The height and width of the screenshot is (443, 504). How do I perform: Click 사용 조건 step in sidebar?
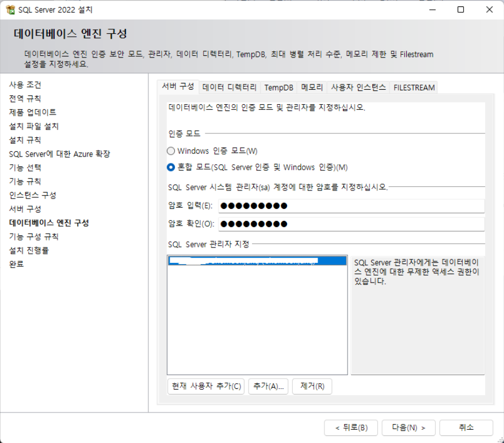click(25, 85)
